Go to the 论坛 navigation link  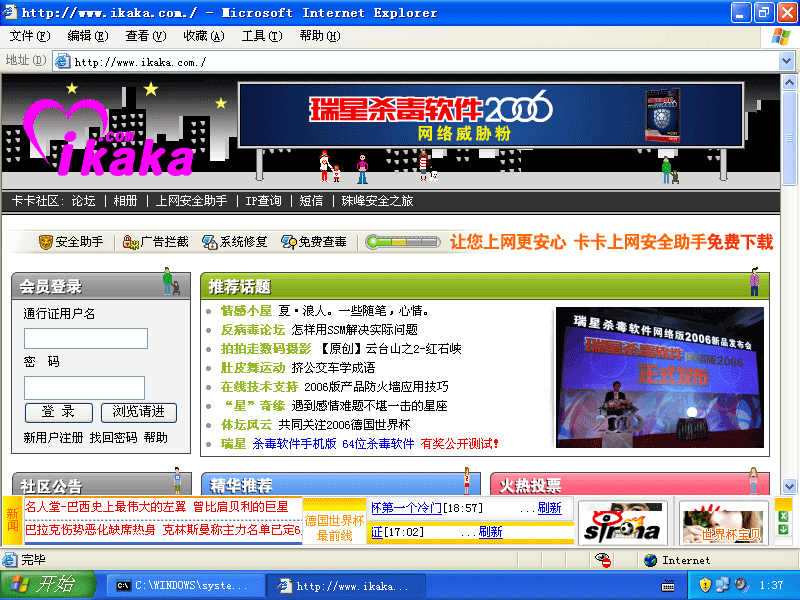83,201
